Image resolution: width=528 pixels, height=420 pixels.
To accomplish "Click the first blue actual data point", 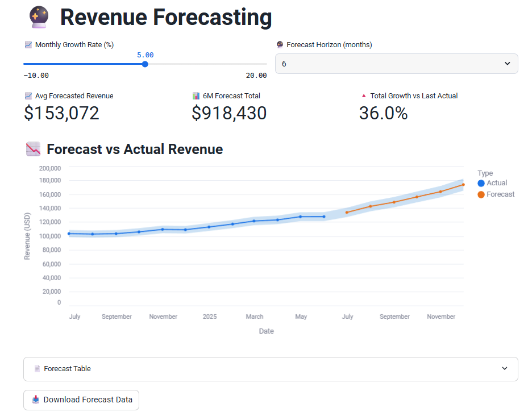I will (69, 234).
